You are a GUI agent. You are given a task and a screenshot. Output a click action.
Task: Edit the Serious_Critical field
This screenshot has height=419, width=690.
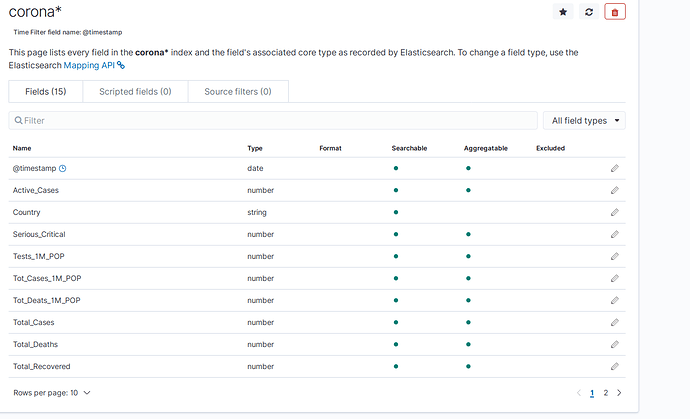[615, 234]
